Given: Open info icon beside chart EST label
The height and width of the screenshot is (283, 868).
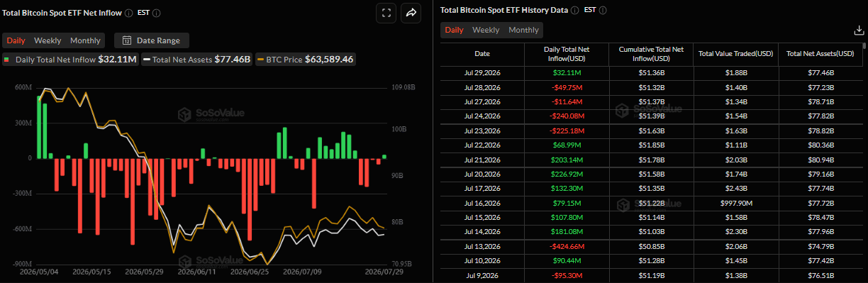Looking at the screenshot, I should click(x=156, y=13).
